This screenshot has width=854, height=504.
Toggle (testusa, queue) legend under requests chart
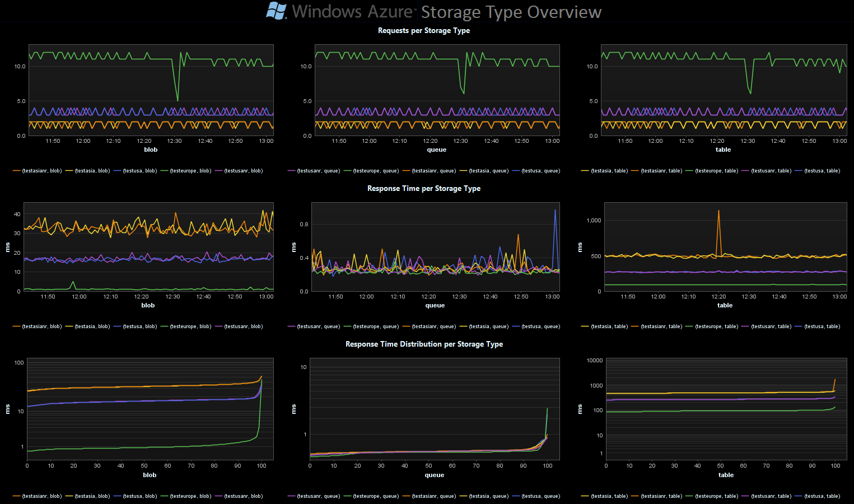536,171
